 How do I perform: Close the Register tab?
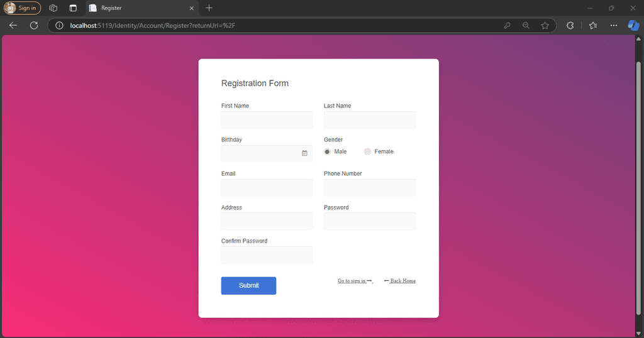[x=191, y=8]
